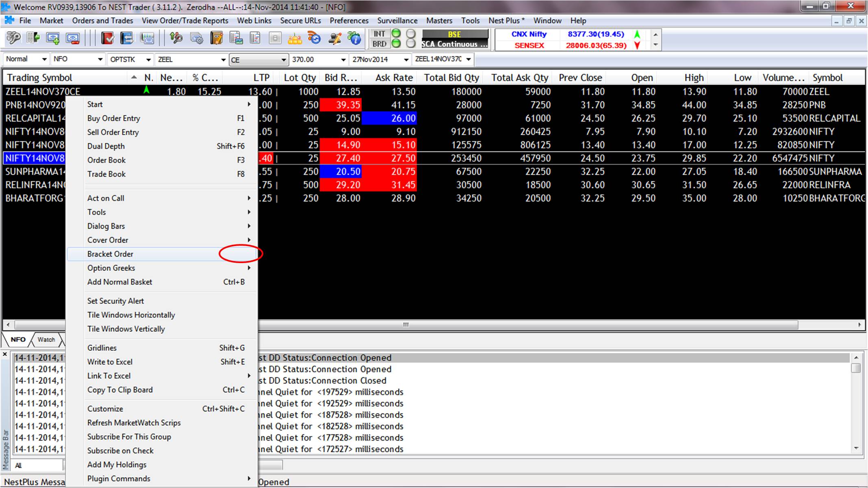
Task: Select Write to Excel menu entry
Action: [162, 362]
